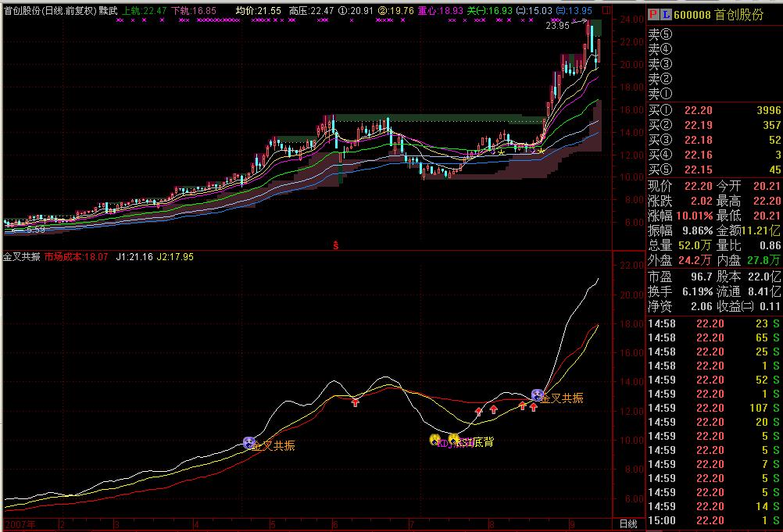This screenshot has width=783, height=532.
Task: Click the 金叉共振 indicator panel title
Action: [21, 256]
